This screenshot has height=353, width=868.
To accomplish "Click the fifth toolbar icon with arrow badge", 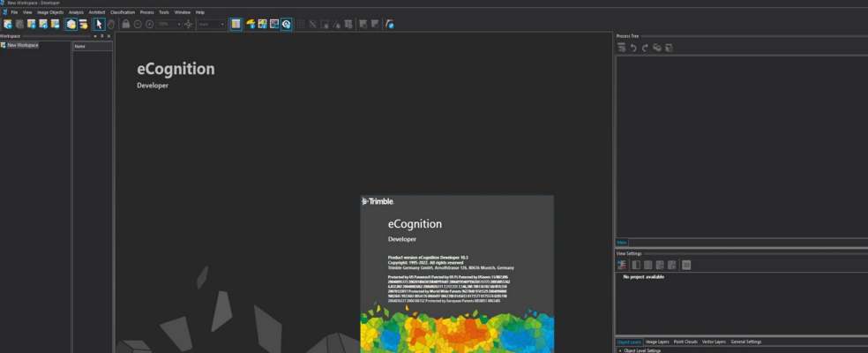I will (56, 24).
